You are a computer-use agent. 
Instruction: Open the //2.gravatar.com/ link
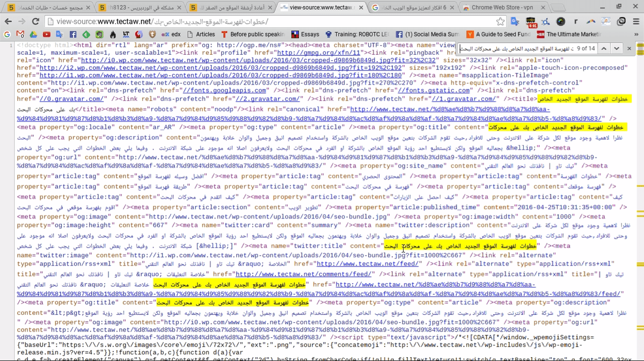267,99
